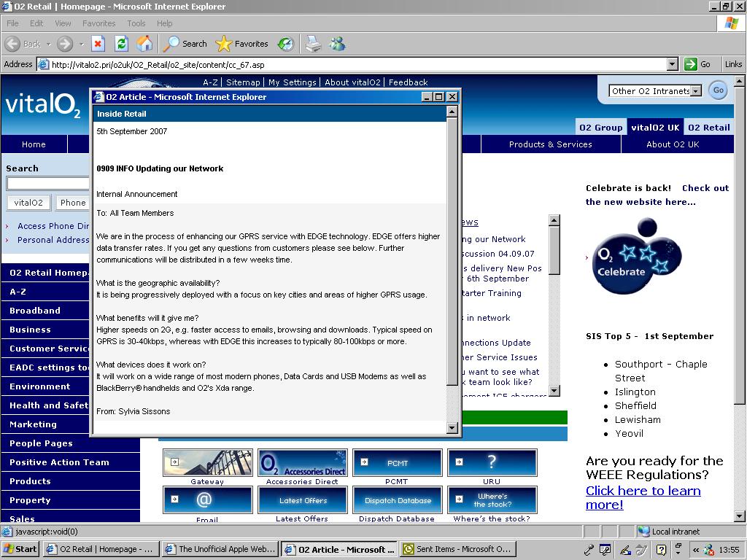This screenshot has height=560, width=747.
Task: Click news list scrollbar down arrow
Action: (x=554, y=391)
